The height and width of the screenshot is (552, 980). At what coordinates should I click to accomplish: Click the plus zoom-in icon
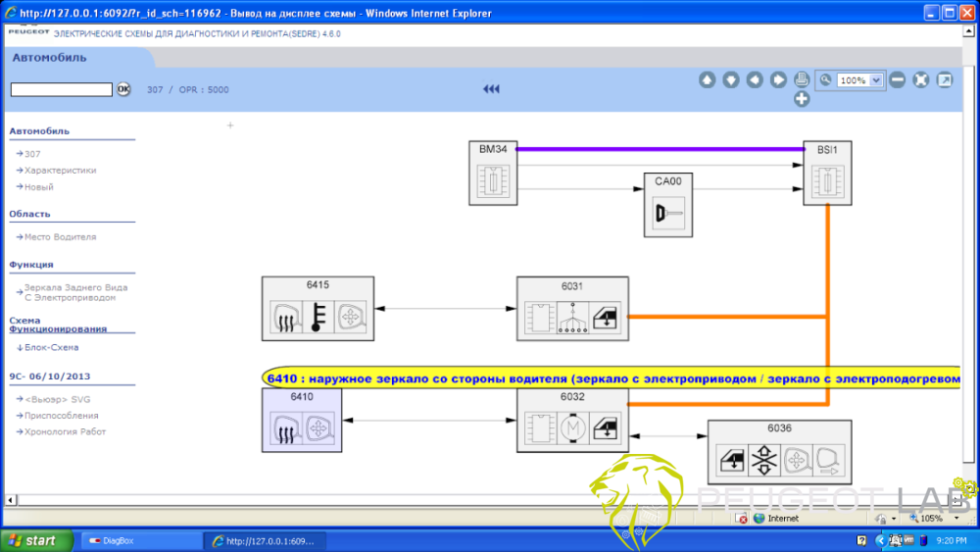tap(802, 98)
